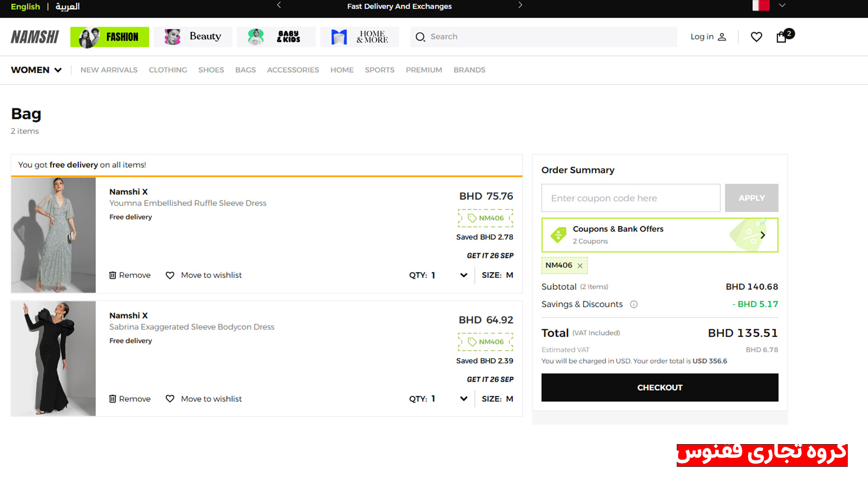Open the NEW ARRIVALS menu item
The width and height of the screenshot is (868, 488).
(x=109, y=70)
